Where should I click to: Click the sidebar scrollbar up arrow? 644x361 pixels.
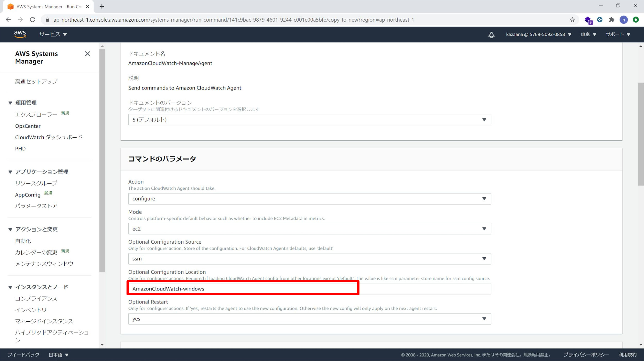(102, 46)
